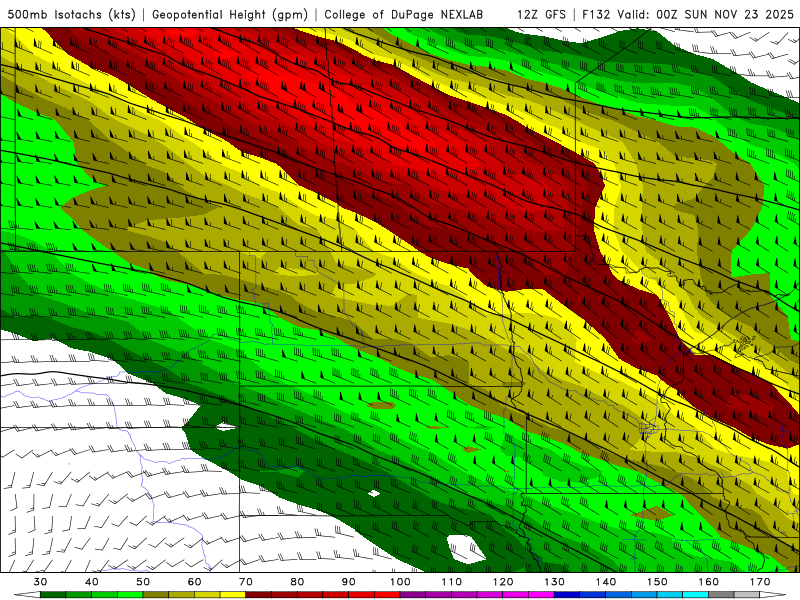Click the 'F132' forecast hour label
Image resolution: width=800 pixels, height=600 pixels.
click(595, 14)
